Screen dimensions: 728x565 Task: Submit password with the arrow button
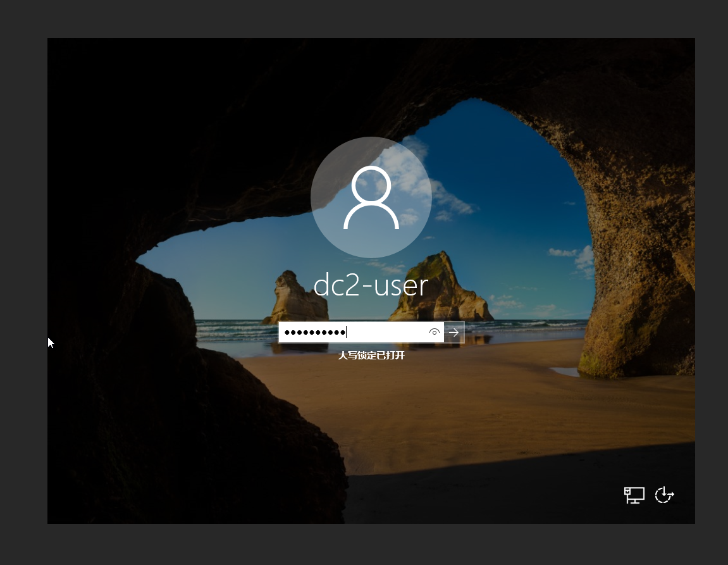[454, 332]
